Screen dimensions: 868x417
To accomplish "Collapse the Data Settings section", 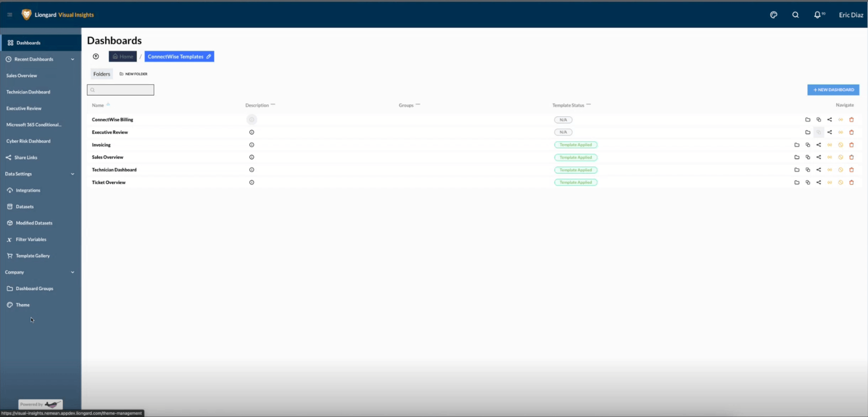I will tap(73, 174).
